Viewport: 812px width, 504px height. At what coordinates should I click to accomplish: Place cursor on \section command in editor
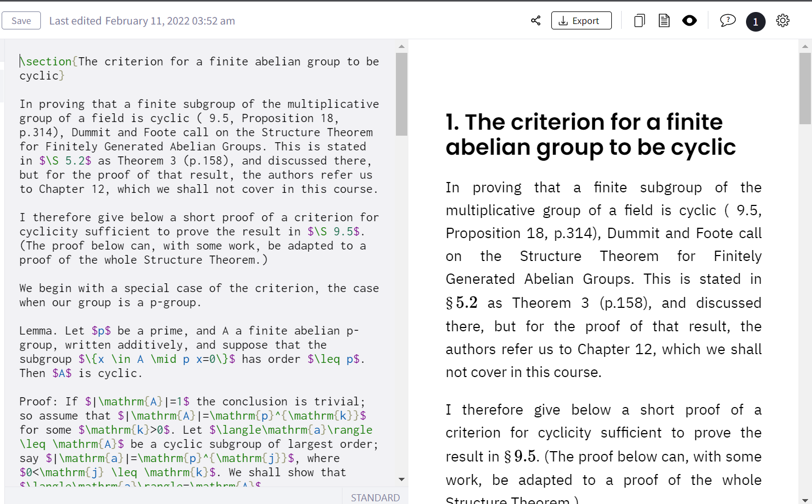pos(46,62)
